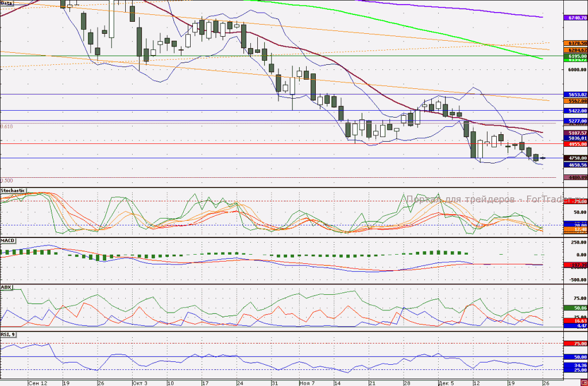Select the red 4955.00 price level tag
This screenshot has width=588, height=386.
575,144
